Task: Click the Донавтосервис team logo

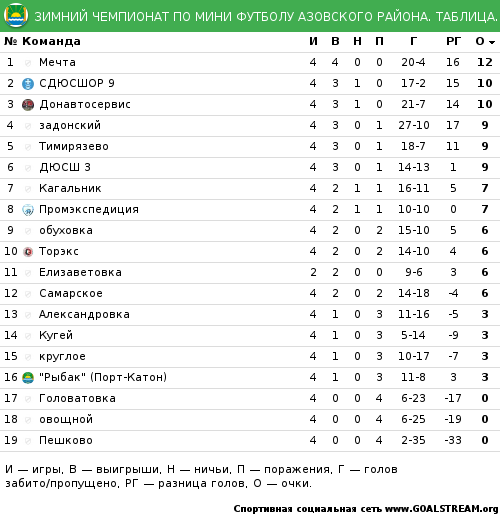Action: coord(28,105)
